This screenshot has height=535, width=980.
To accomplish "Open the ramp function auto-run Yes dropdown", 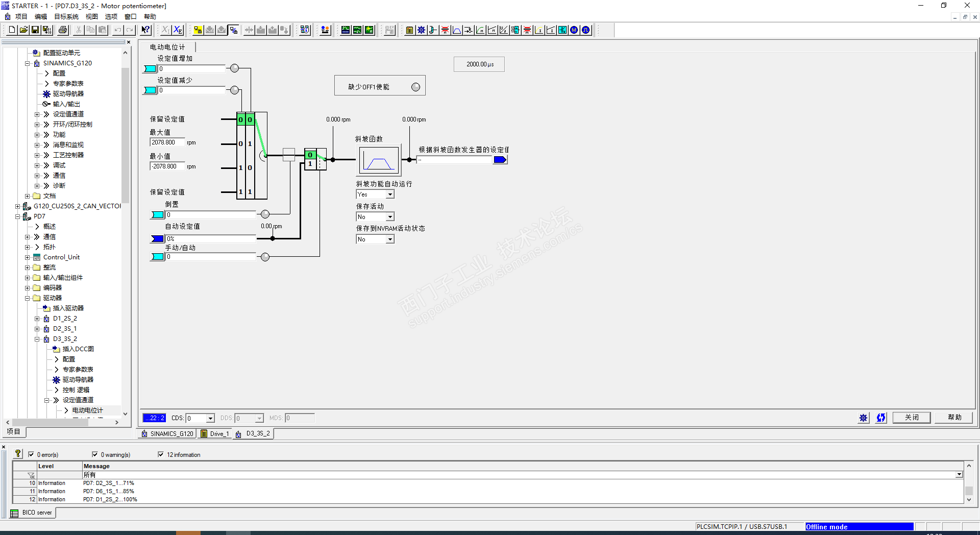I will click(375, 194).
